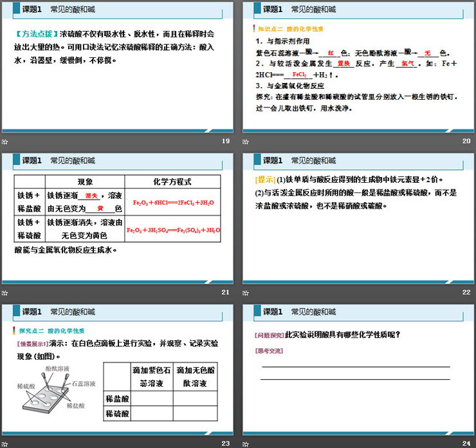Click slide number 22 label
476x448 pixels.
click(x=466, y=293)
